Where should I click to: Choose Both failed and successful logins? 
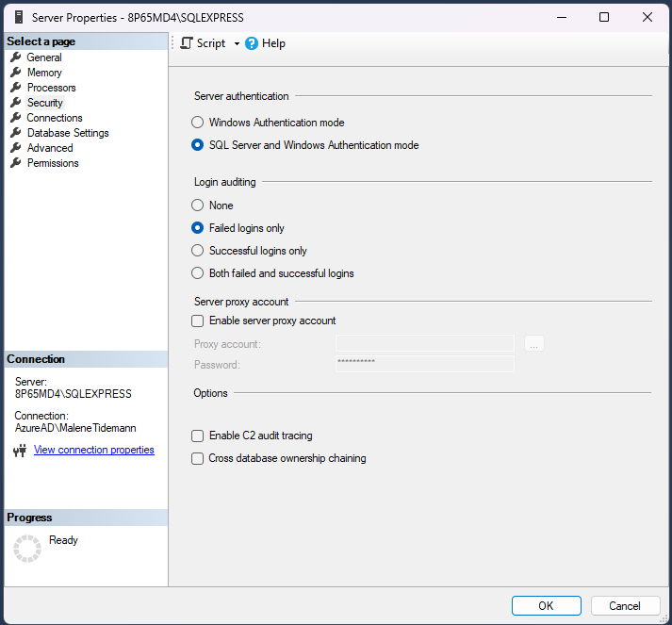tap(197, 273)
